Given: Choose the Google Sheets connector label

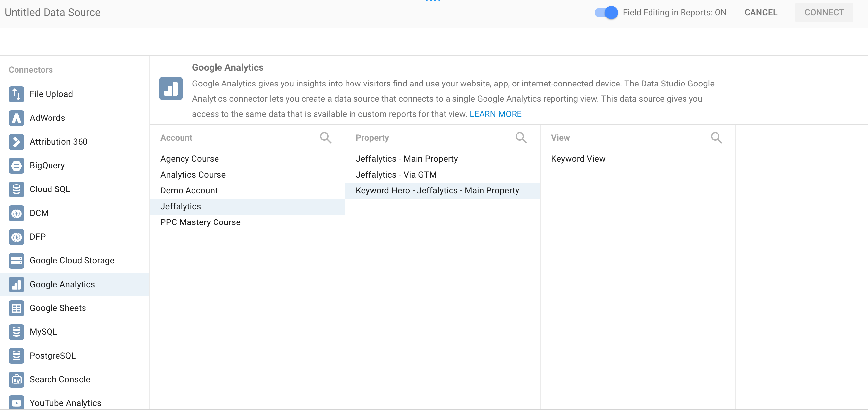Looking at the screenshot, I should (x=58, y=308).
